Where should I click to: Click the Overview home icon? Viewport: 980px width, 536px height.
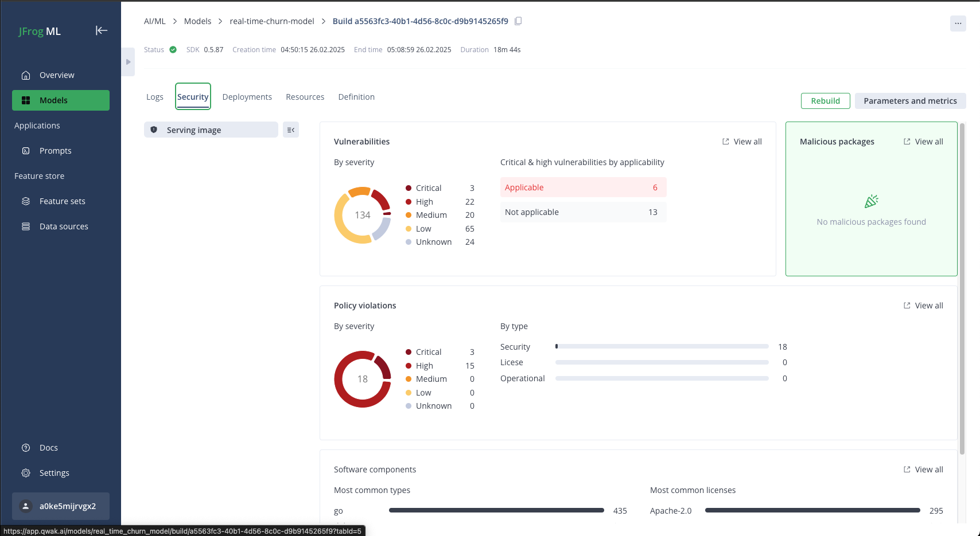[26, 75]
